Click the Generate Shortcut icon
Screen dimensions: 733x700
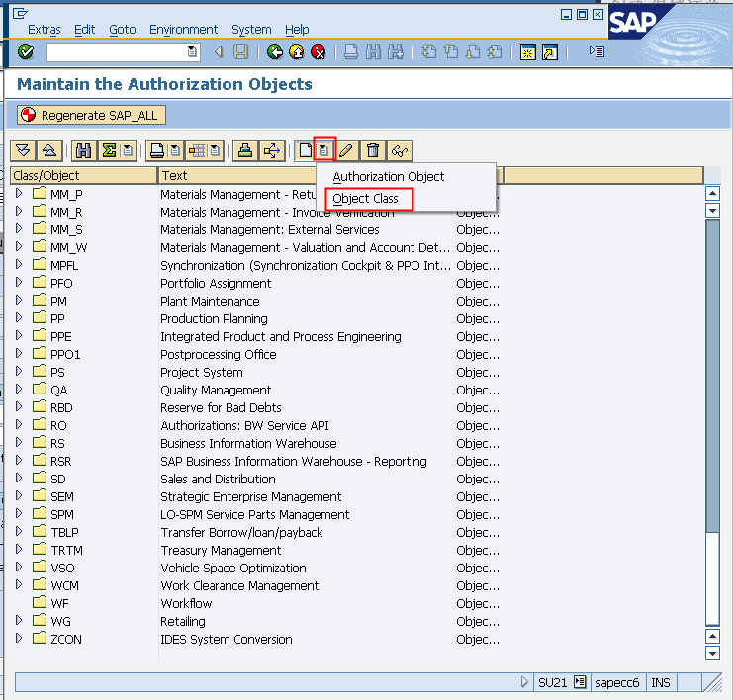pos(550,52)
